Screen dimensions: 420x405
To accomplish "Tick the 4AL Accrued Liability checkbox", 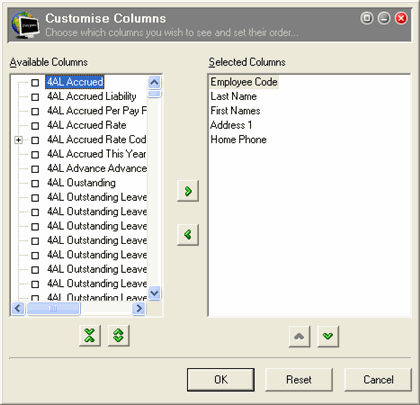I will pyautogui.click(x=35, y=97).
